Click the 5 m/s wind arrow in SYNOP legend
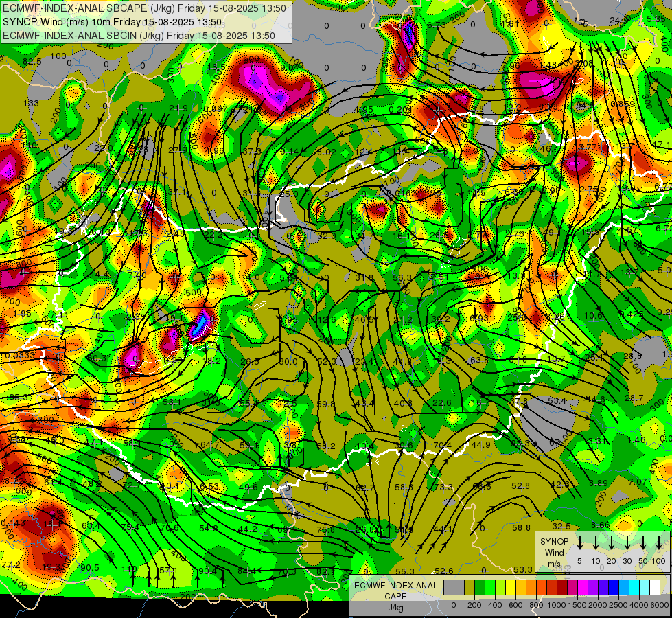This screenshot has height=618, width=672. click(580, 542)
